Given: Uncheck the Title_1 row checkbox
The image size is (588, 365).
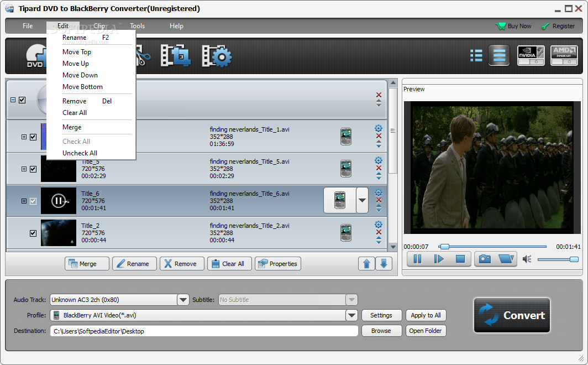Looking at the screenshot, I should (x=33, y=137).
